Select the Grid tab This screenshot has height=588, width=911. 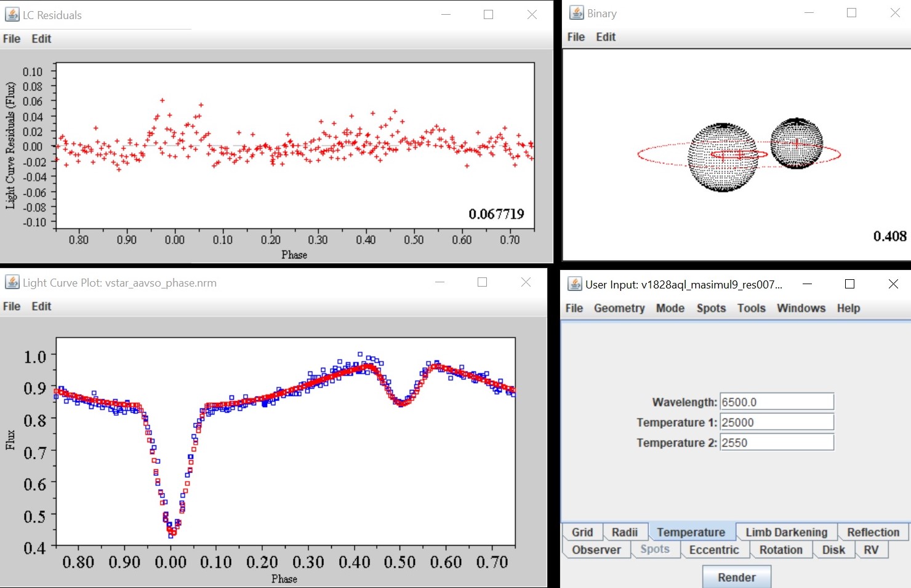[x=582, y=532]
